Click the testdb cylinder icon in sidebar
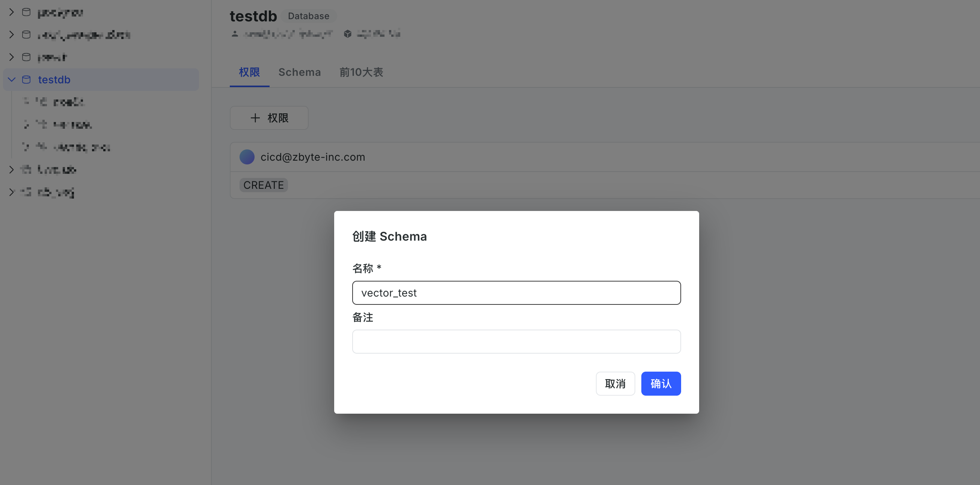 point(26,80)
